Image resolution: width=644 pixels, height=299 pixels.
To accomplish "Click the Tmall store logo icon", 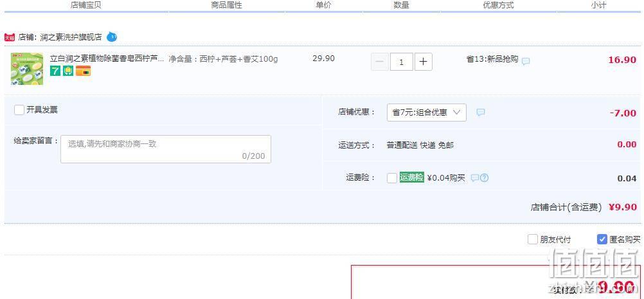I will [x=10, y=37].
